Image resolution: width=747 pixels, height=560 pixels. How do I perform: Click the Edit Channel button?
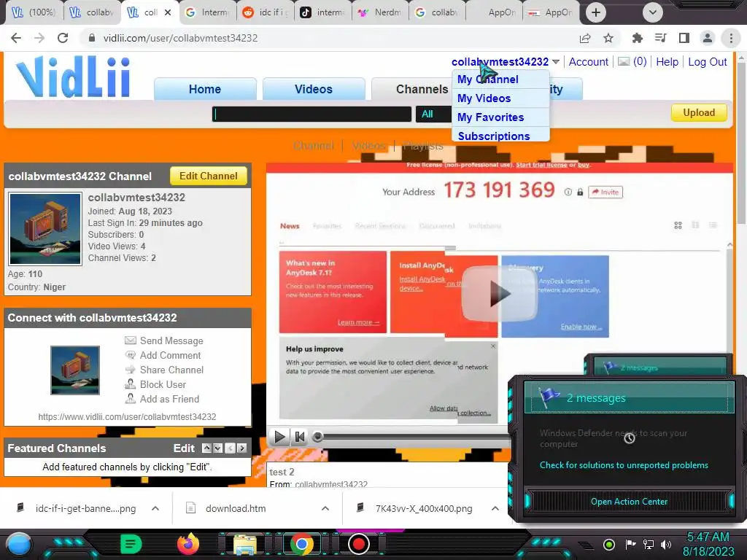(x=208, y=176)
